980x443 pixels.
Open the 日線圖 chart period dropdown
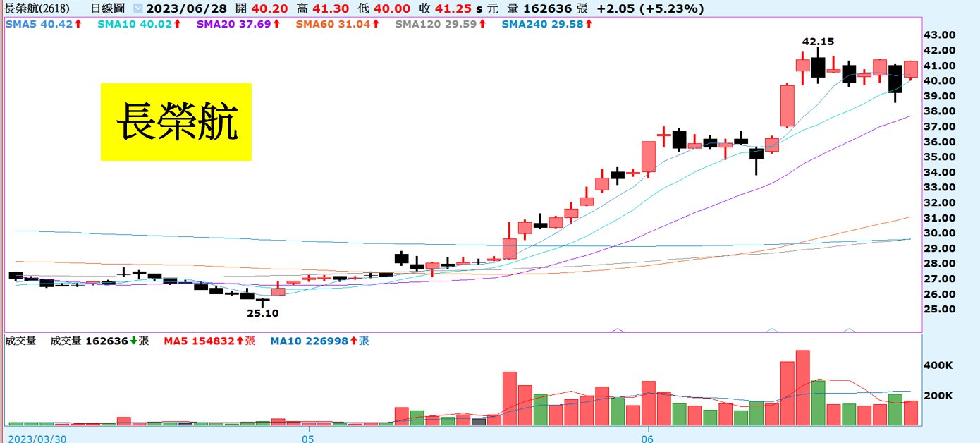(137, 9)
